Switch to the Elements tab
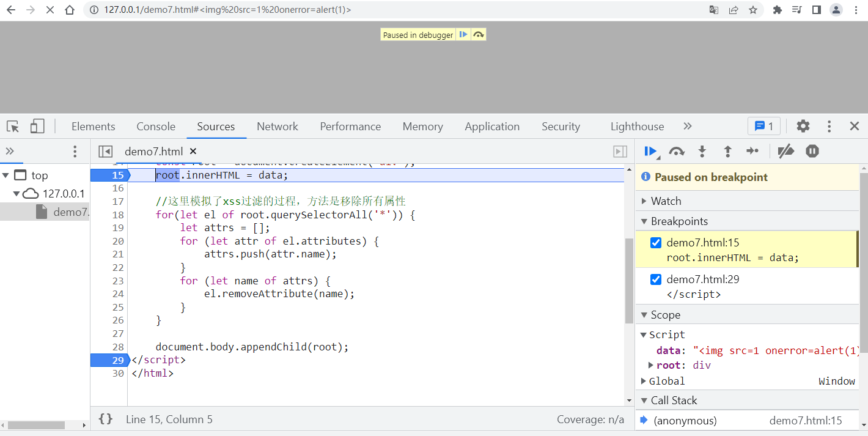The image size is (868, 436). point(94,127)
